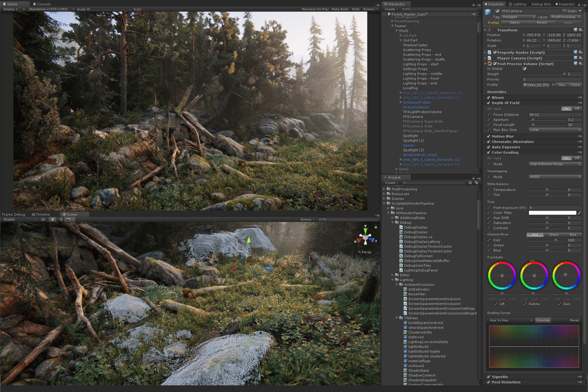
Task: Click the 2D view icon in Scene toolbar
Action: tap(43, 219)
